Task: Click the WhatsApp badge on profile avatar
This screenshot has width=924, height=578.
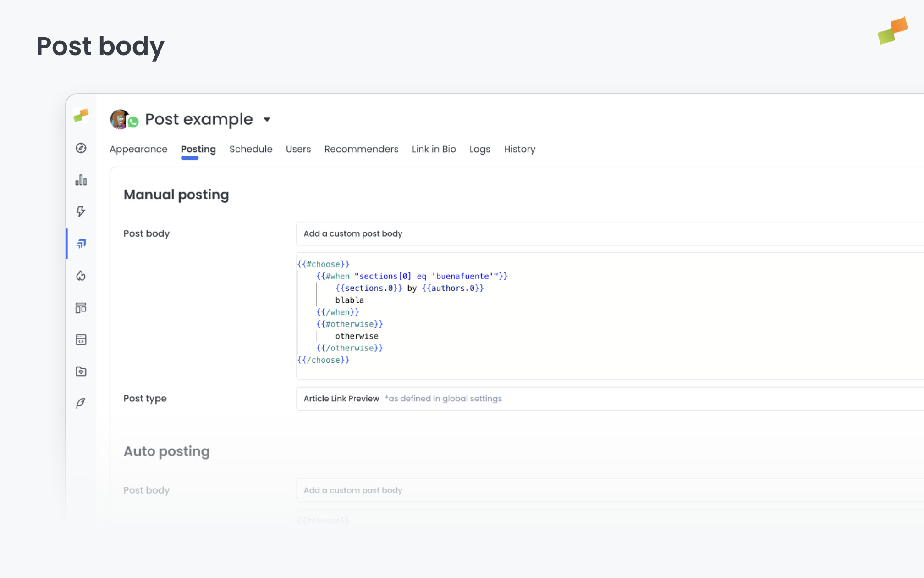Action: (x=133, y=123)
